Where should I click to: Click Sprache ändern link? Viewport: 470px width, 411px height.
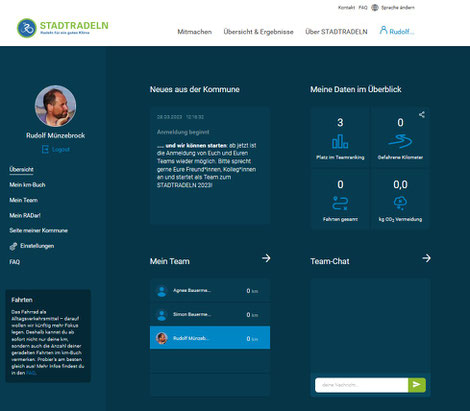[x=398, y=7]
